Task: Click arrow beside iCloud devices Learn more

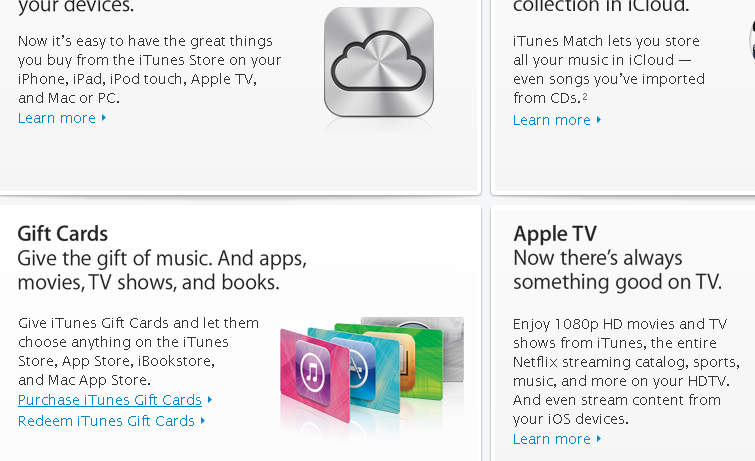Action: coord(104,118)
